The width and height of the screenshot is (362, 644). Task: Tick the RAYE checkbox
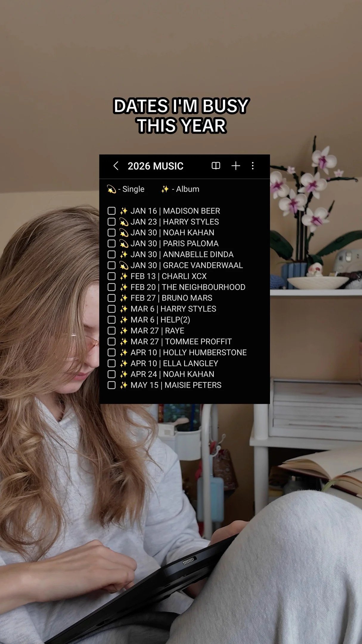(111, 331)
